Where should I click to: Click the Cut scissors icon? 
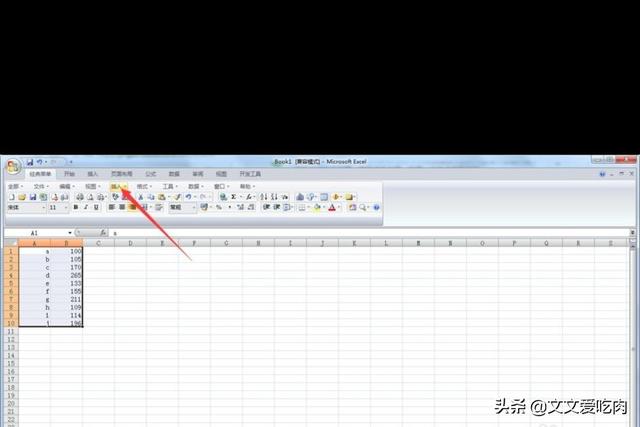140,197
